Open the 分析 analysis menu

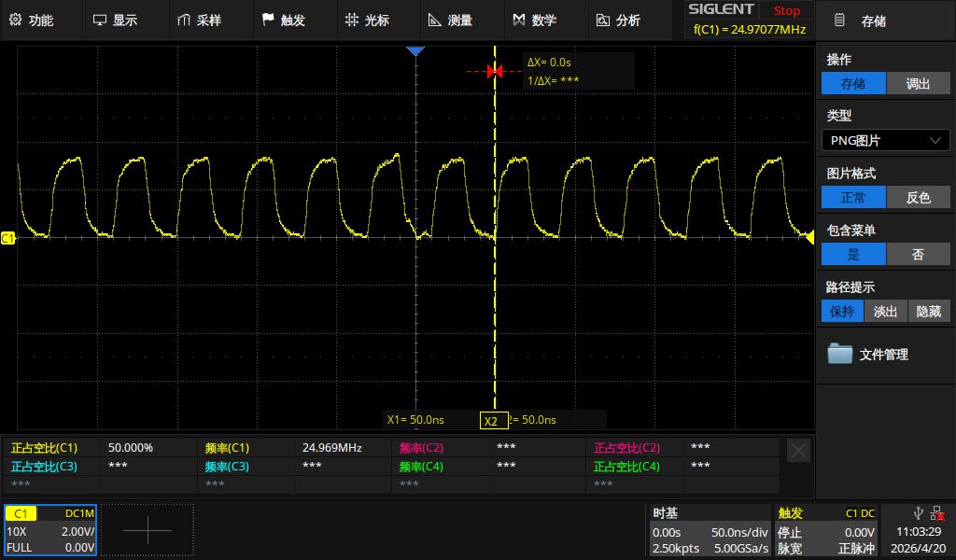[x=618, y=21]
